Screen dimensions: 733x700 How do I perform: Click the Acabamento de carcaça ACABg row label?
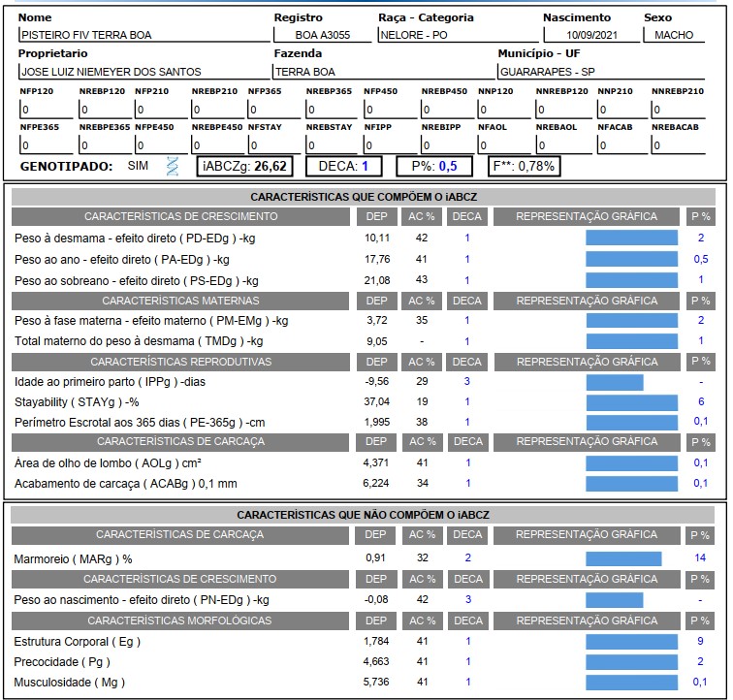pyautogui.click(x=125, y=484)
